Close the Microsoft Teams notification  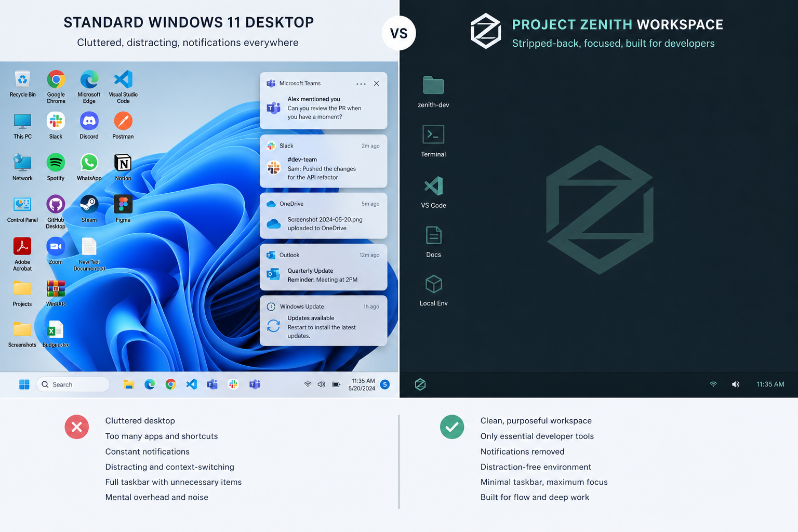tap(377, 83)
